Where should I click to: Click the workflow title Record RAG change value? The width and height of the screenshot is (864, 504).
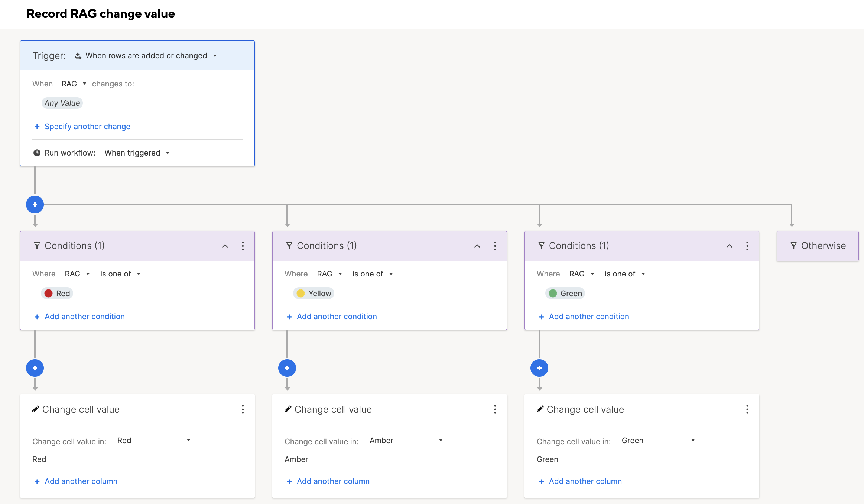pos(101,14)
